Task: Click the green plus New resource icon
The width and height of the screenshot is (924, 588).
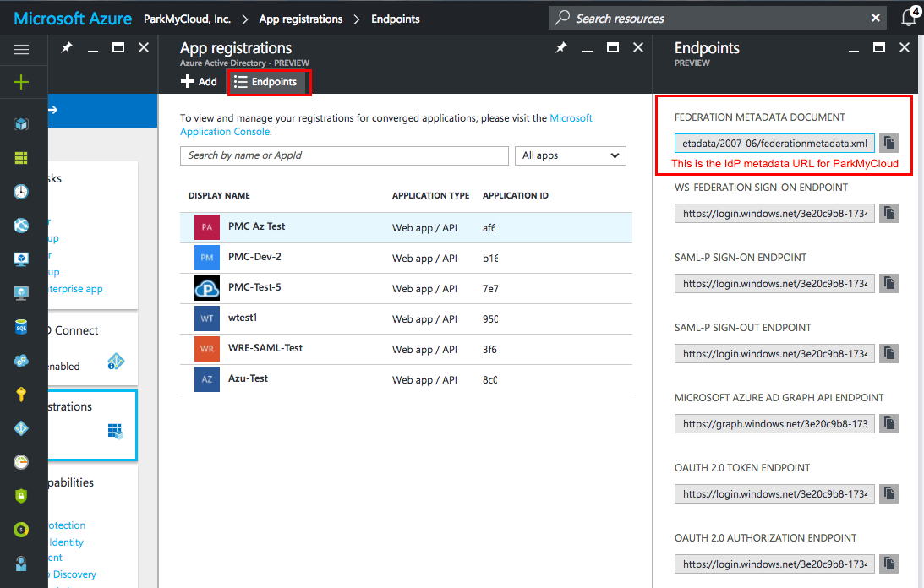Action: point(21,82)
